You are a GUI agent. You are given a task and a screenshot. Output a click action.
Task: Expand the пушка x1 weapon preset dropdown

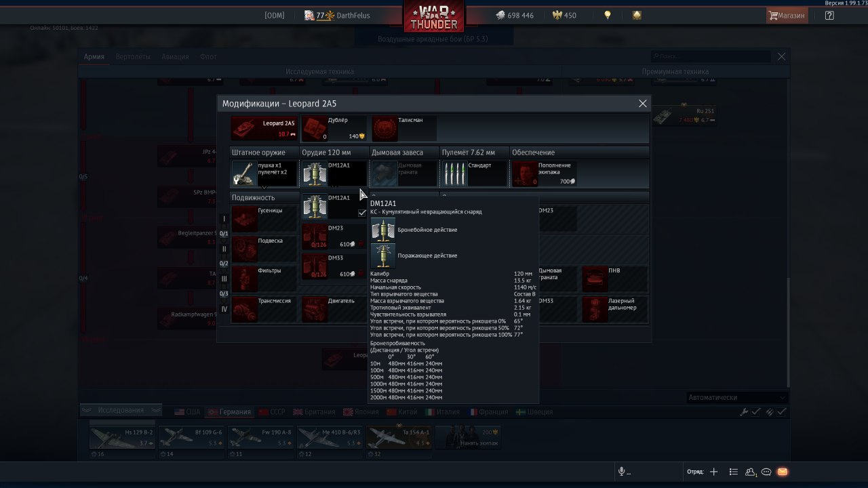click(264, 174)
